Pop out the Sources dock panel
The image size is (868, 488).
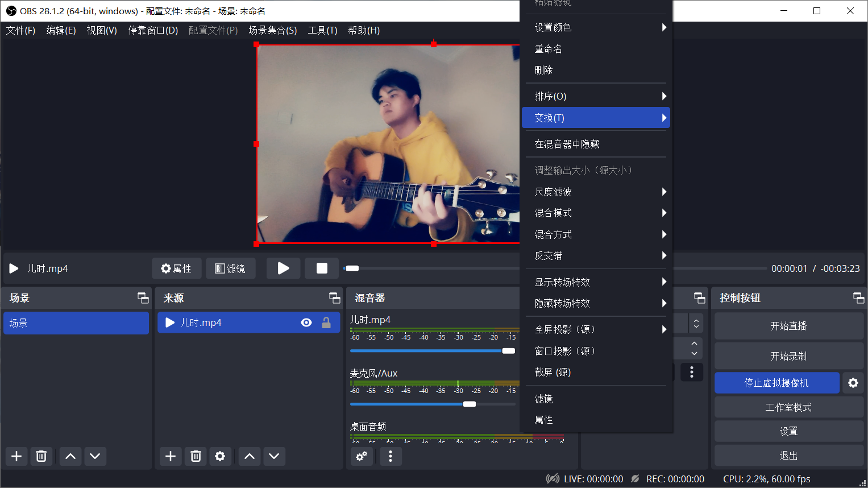tap(334, 298)
